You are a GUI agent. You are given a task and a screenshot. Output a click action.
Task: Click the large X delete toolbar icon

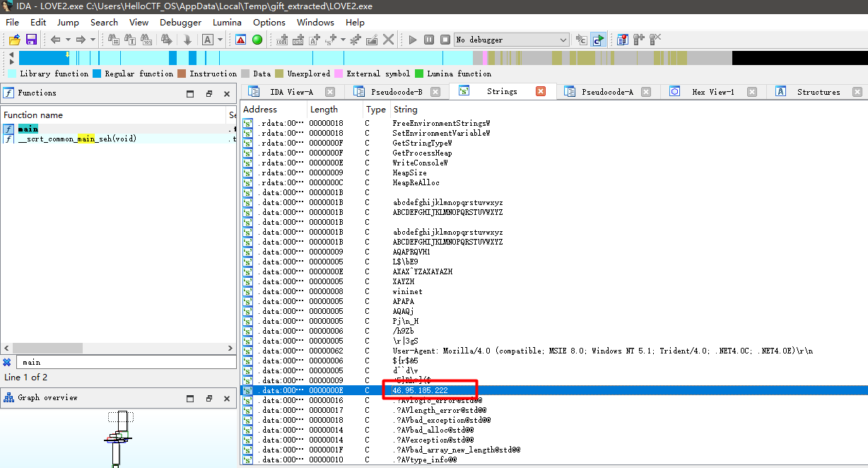388,40
